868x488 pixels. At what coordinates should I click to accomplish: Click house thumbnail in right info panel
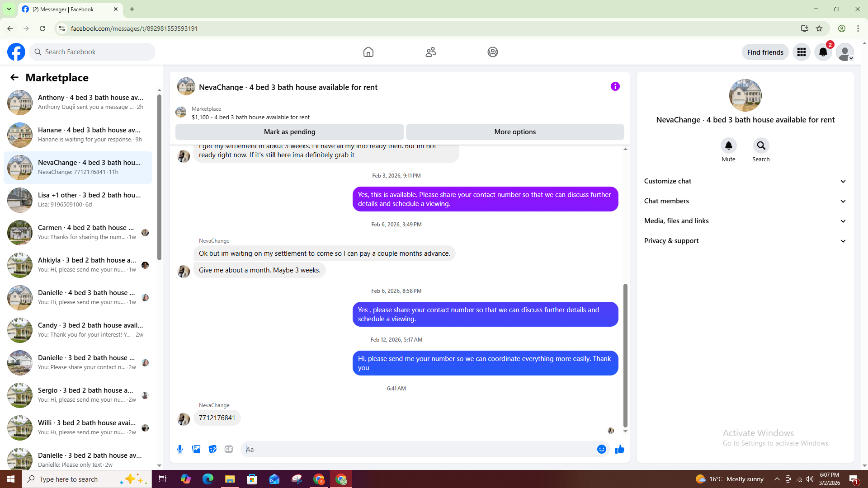pyautogui.click(x=745, y=95)
